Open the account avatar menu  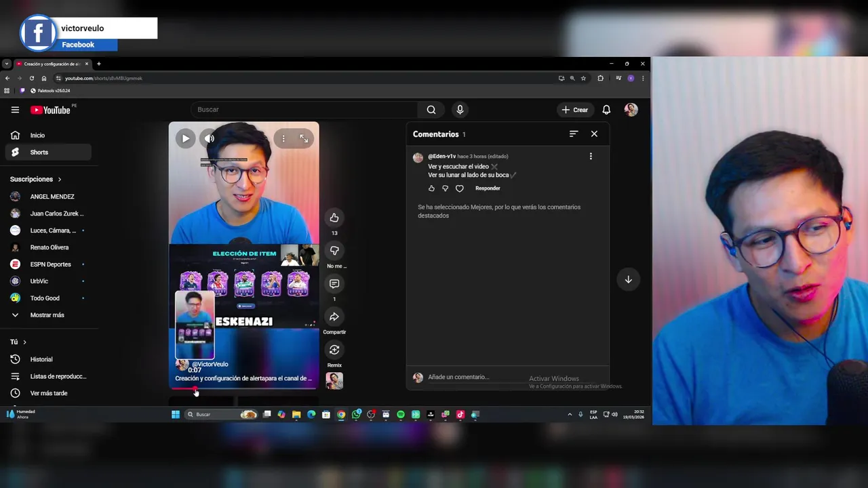pyautogui.click(x=631, y=110)
